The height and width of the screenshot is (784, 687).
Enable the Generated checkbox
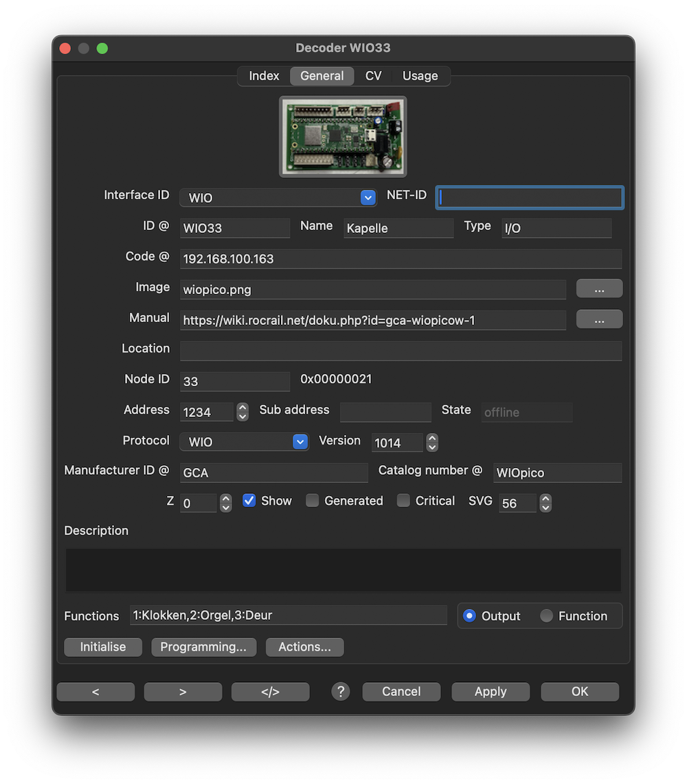(313, 501)
